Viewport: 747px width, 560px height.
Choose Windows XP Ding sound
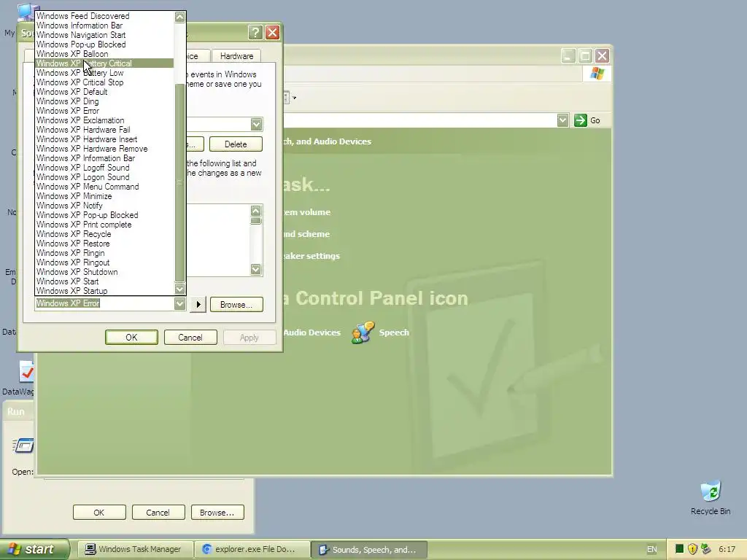(104, 101)
